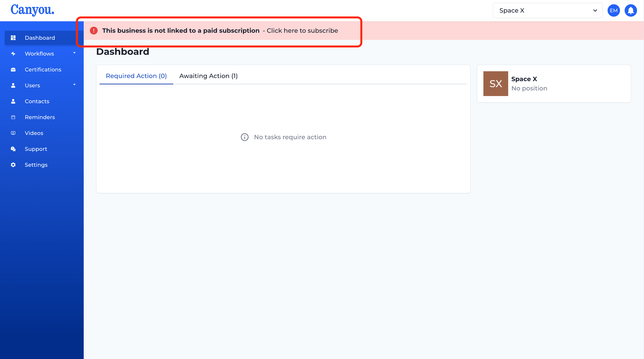644x359 pixels.
Task: Expand the Users submenu arrow
Action: coord(74,85)
